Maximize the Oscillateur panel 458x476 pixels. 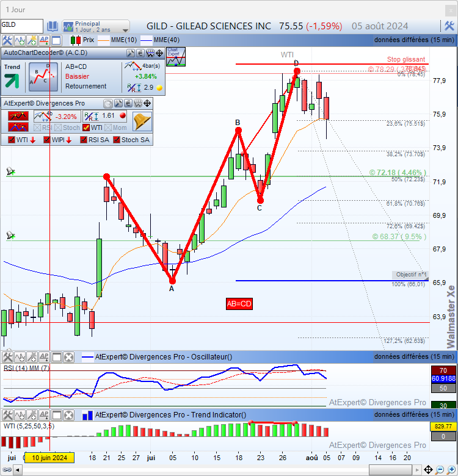(x=57, y=357)
